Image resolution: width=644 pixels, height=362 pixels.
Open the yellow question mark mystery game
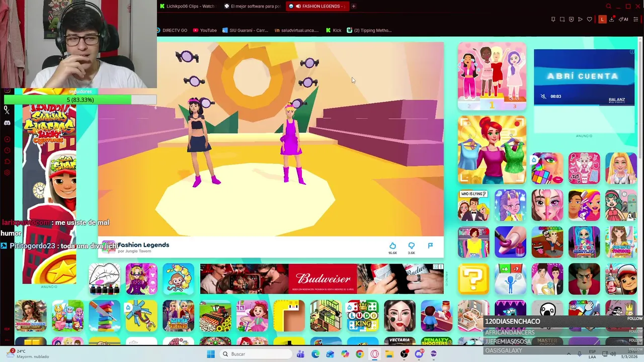pyautogui.click(x=473, y=279)
